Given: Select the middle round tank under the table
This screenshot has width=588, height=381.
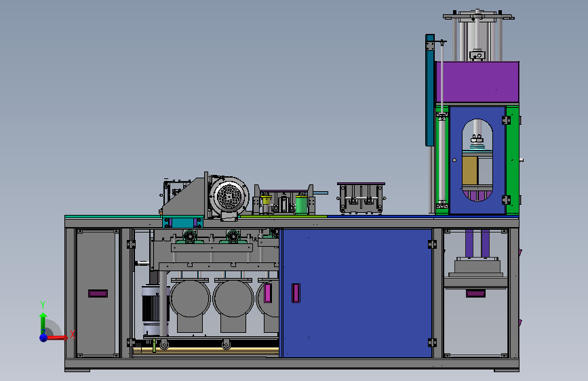Looking at the screenshot, I should [233, 299].
